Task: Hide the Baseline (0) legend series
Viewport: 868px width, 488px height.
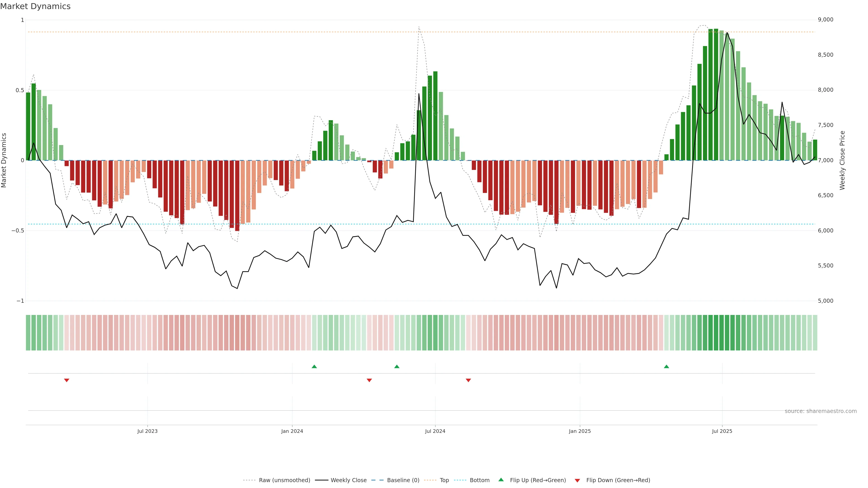Action: pos(403,480)
